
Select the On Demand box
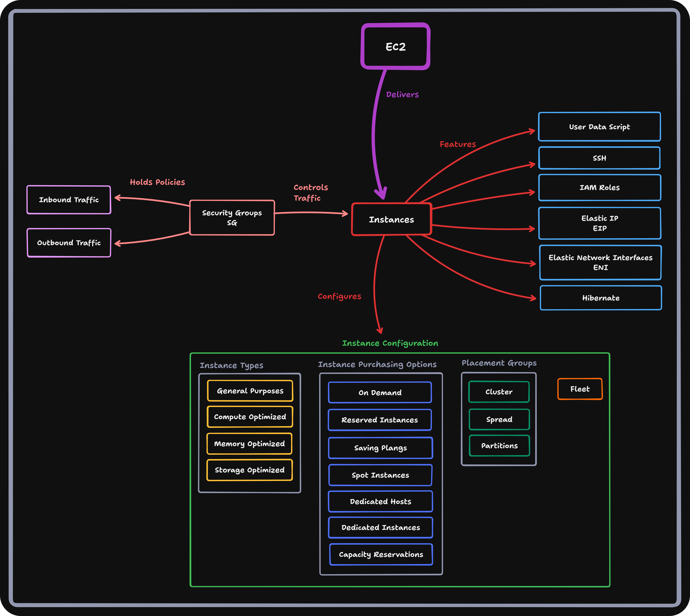(380, 393)
